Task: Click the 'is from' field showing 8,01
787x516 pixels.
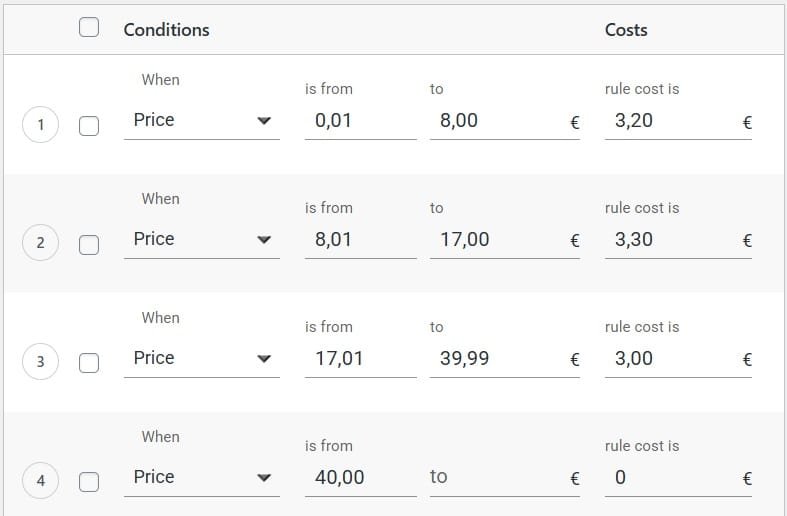Action: 359,240
